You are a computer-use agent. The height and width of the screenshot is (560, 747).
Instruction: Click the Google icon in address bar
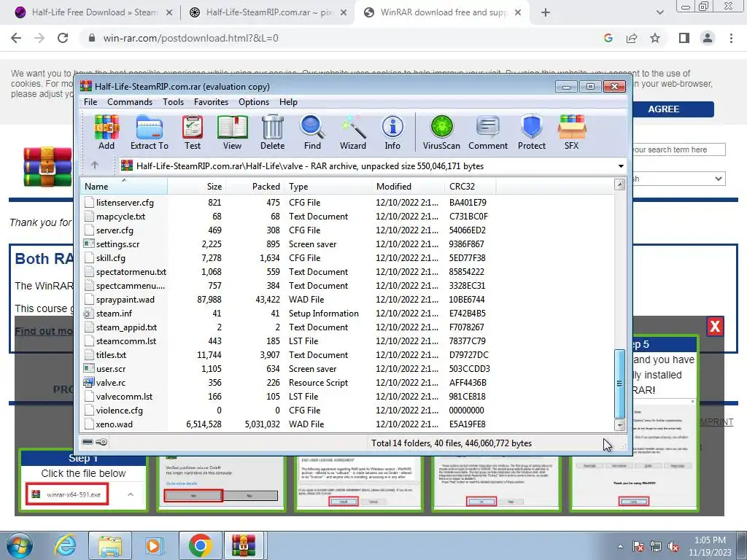608,38
